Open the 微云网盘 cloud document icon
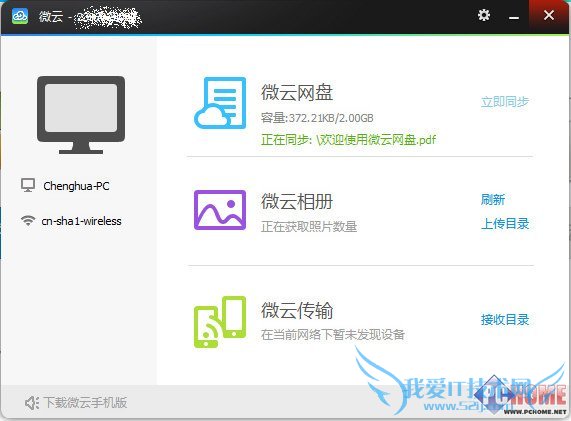 click(220, 103)
